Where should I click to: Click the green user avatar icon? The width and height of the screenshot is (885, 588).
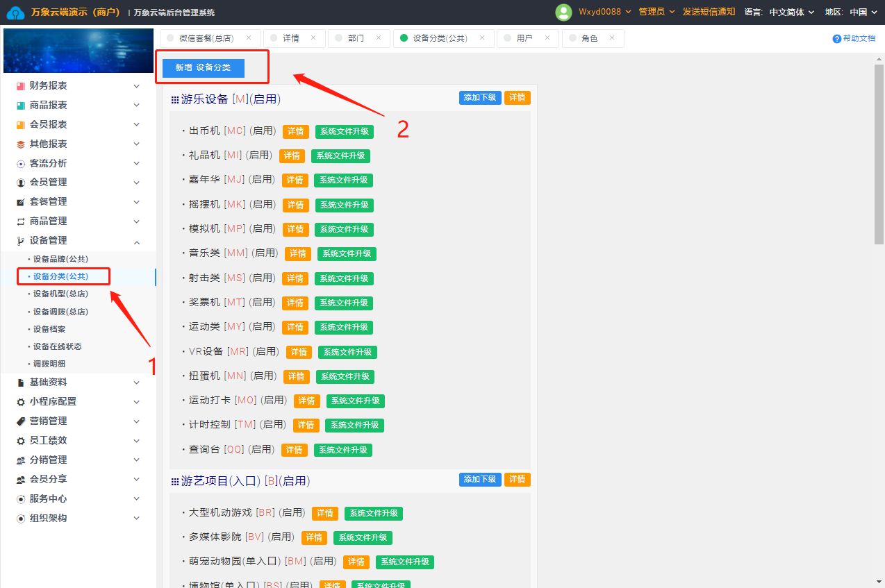(x=563, y=12)
